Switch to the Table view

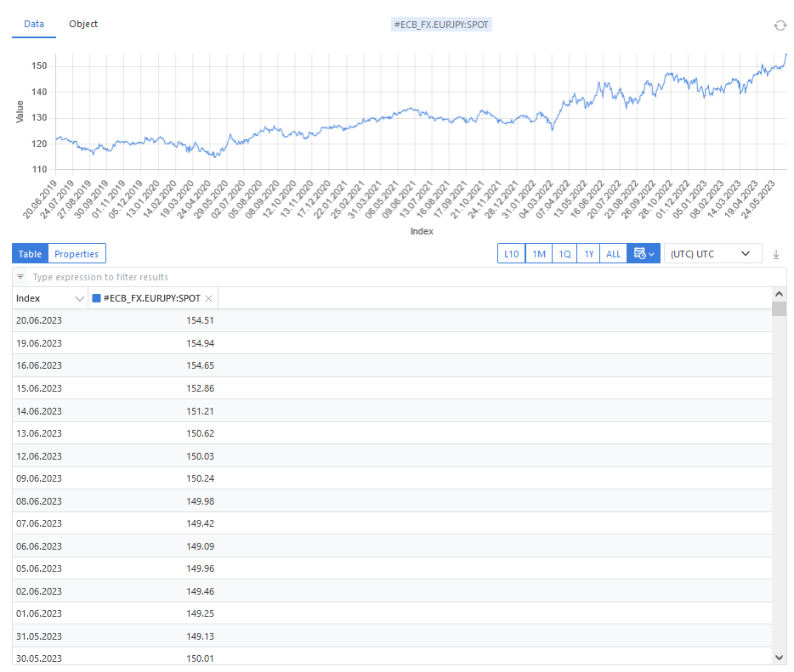pos(30,254)
